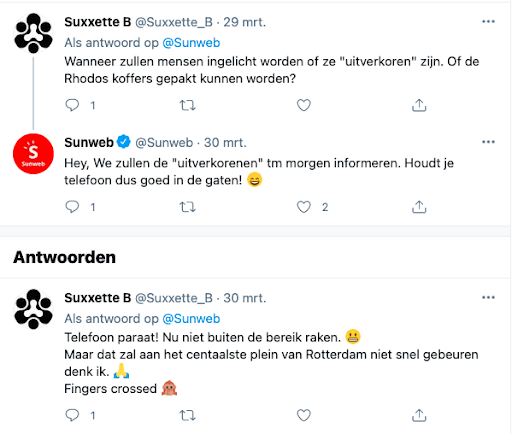The height and width of the screenshot is (434, 512).
Task: Open the @Sunweb link in first tweet
Action: [x=191, y=43]
